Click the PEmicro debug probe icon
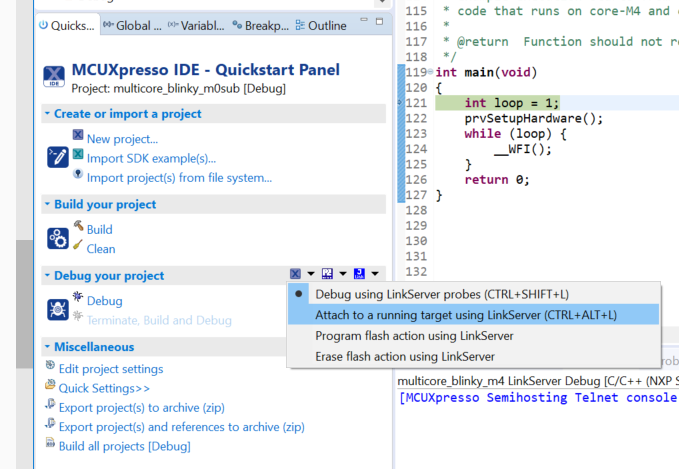This screenshot has width=679, height=469. tap(327, 274)
